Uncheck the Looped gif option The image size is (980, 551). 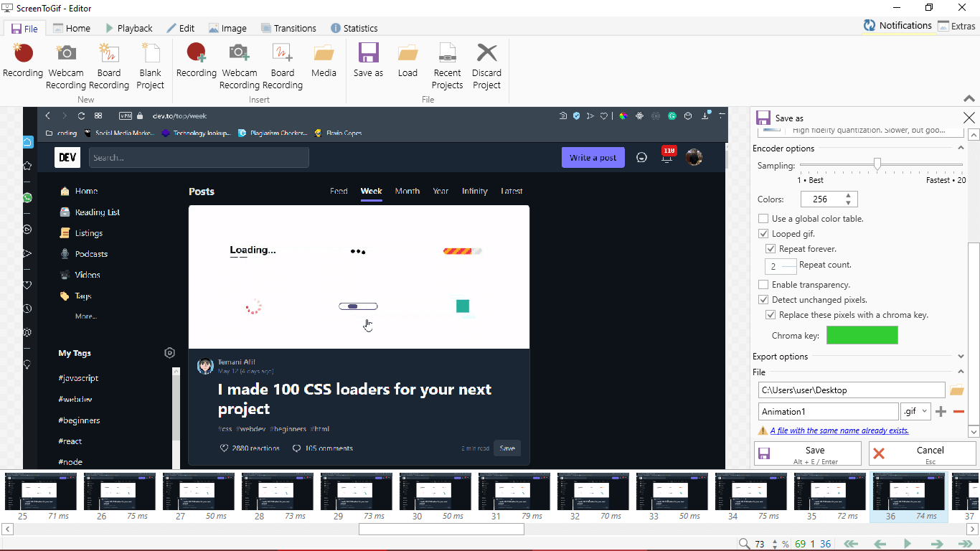point(763,234)
